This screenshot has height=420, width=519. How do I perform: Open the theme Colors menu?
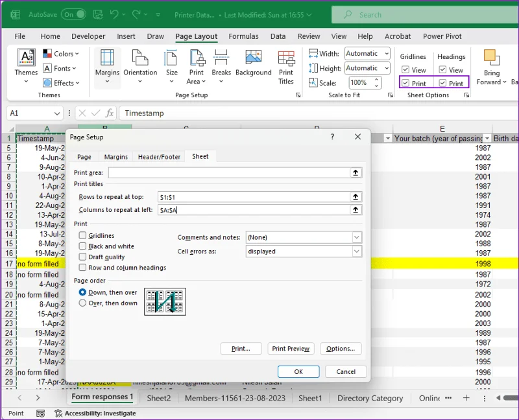[61, 54]
